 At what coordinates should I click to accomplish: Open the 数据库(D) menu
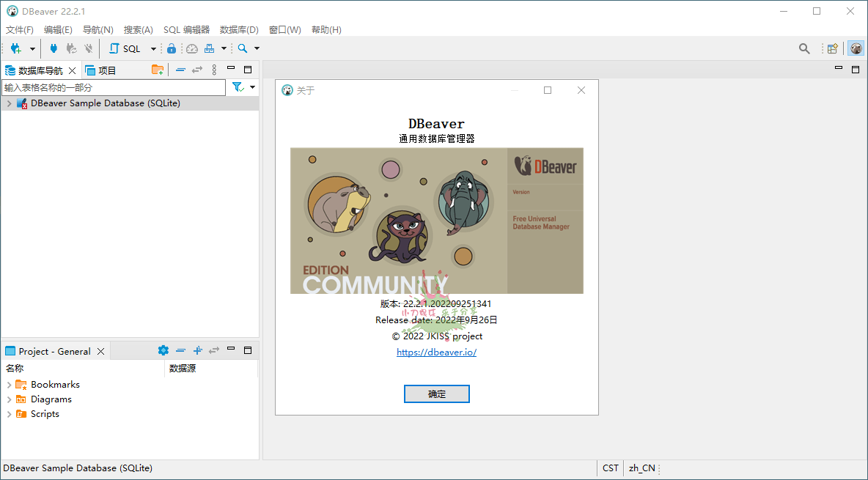click(x=239, y=29)
